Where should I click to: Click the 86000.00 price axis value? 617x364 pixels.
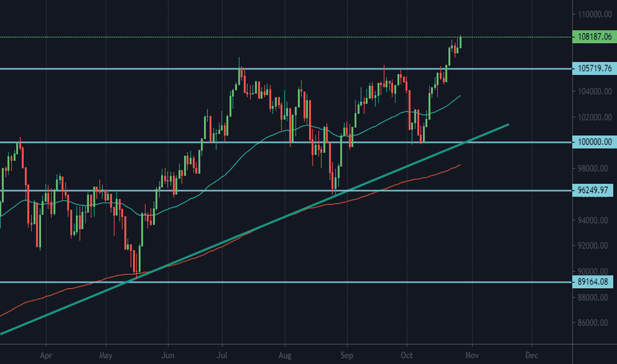pyautogui.click(x=593, y=323)
